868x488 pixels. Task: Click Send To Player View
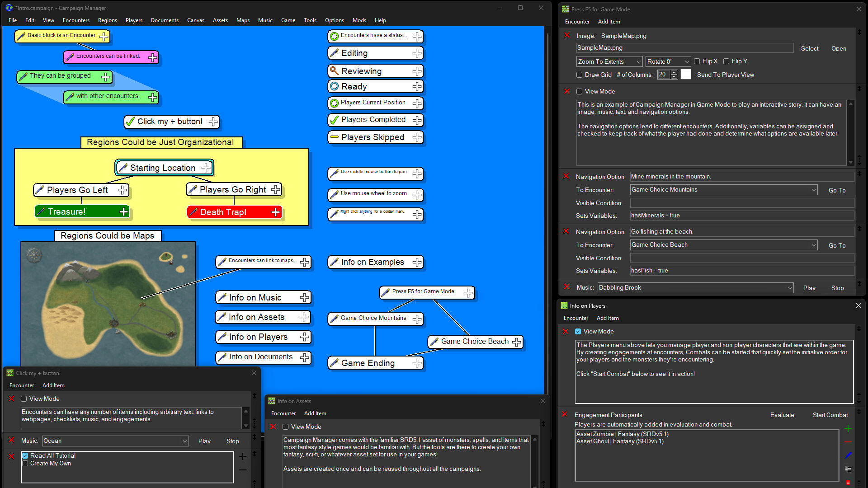pos(725,75)
